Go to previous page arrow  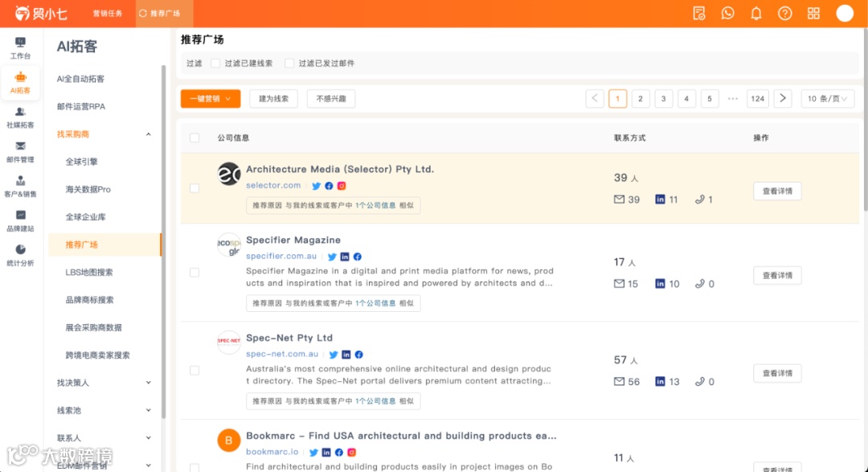pyautogui.click(x=595, y=99)
